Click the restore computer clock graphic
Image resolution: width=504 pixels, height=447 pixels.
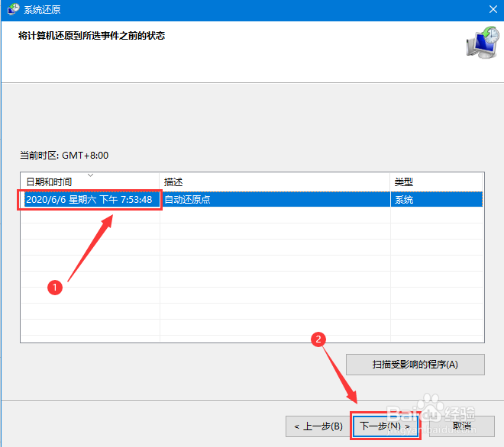pos(483,43)
